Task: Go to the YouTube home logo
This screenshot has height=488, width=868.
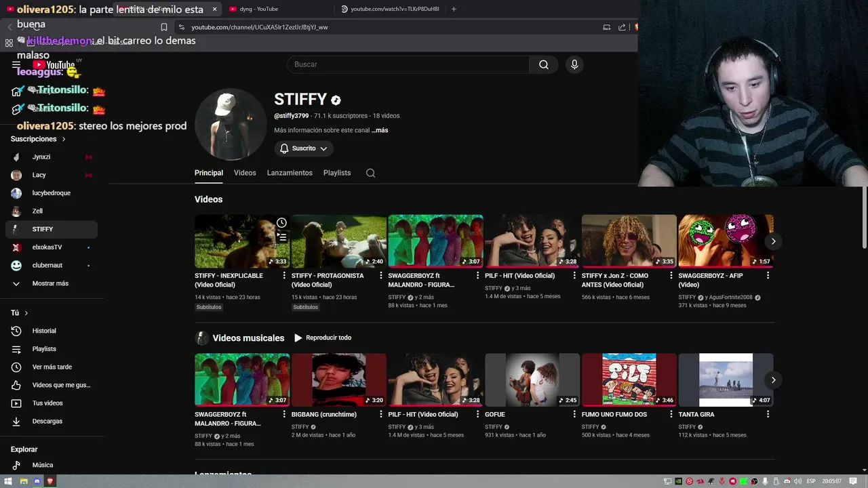Action: click(54, 65)
